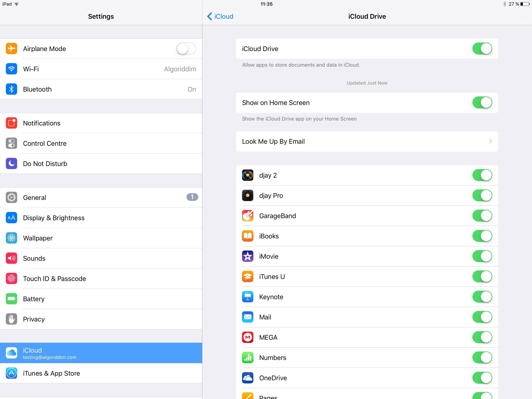
Task: Tap the Sounds speaker icon
Action: (11, 258)
